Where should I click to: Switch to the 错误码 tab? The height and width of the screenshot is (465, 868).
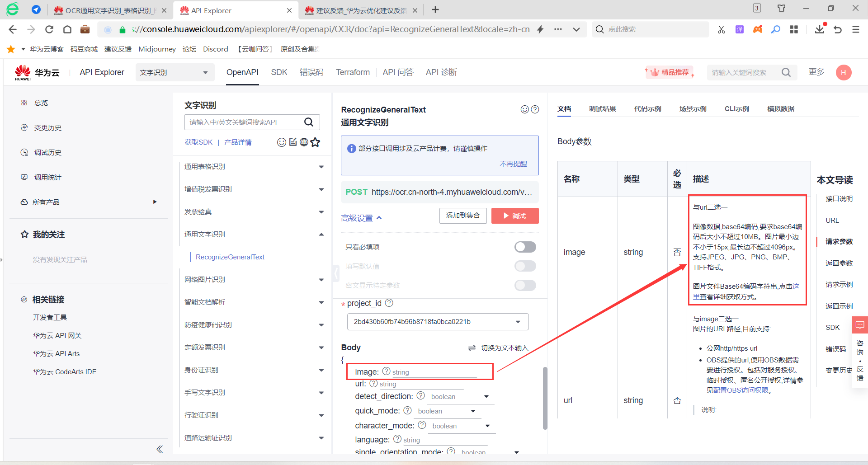(311, 72)
